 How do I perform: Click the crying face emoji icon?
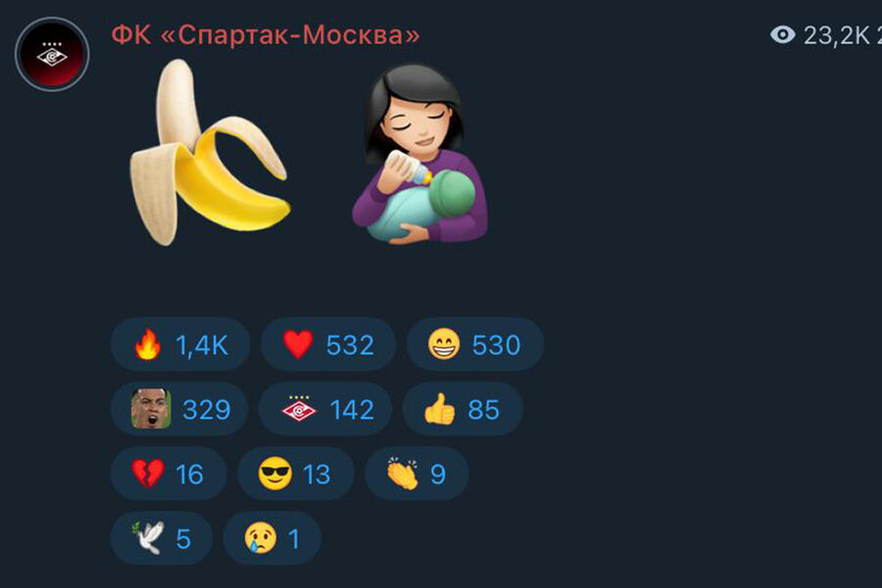[x=261, y=538]
